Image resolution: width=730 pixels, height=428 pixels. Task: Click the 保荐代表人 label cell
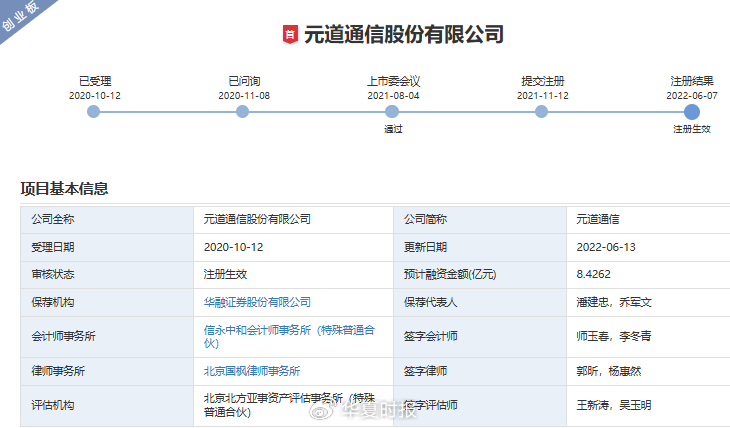click(480, 303)
